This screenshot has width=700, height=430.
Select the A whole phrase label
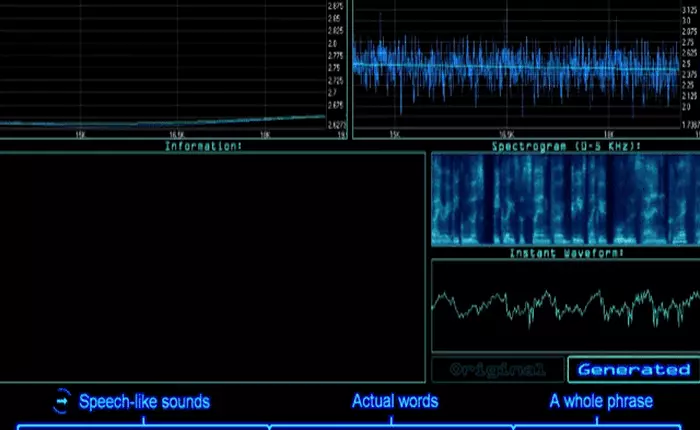(x=601, y=401)
